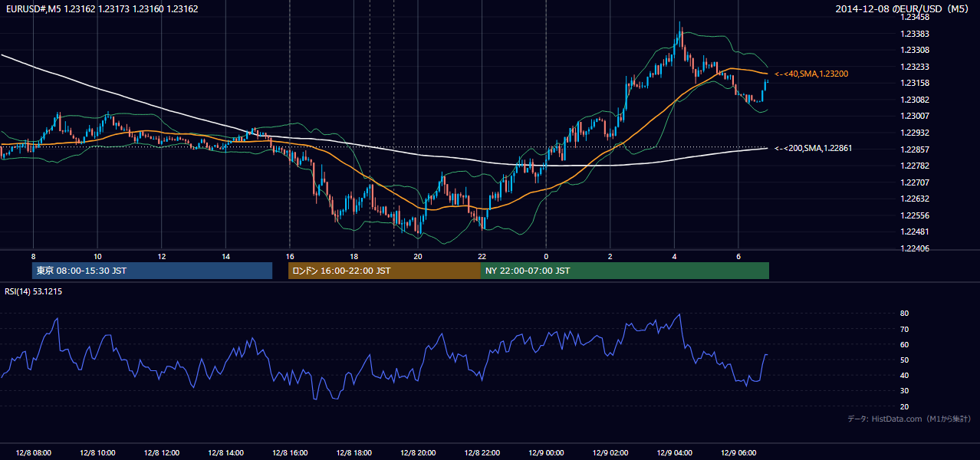The width and height of the screenshot is (980, 460).
Task: Click RSI axis level 60
Action: click(905, 344)
